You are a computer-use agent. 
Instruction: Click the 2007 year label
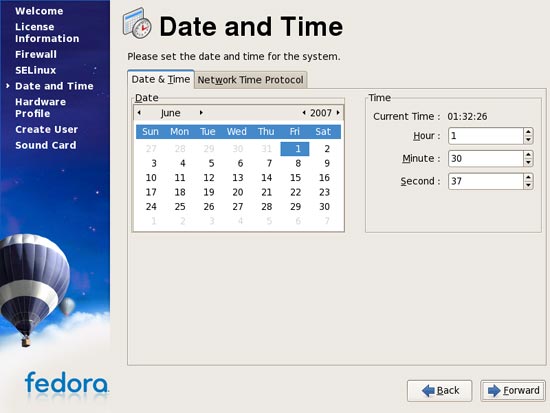pos(321,113)
